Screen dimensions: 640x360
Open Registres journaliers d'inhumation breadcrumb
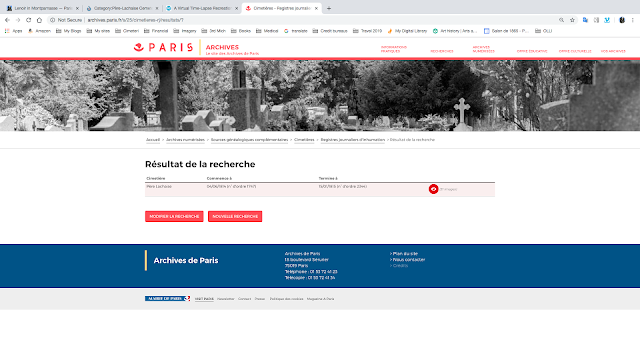[x=353, y=140]
